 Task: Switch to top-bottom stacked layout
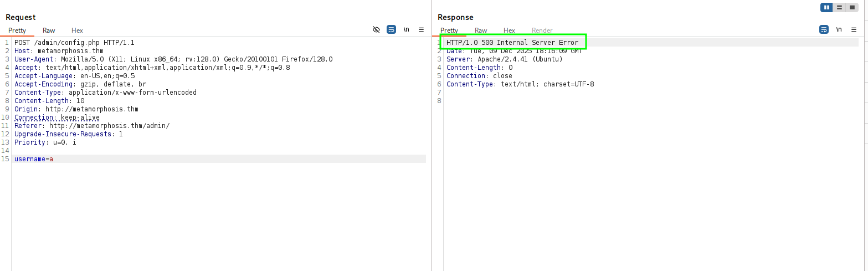tap(840, 7)
